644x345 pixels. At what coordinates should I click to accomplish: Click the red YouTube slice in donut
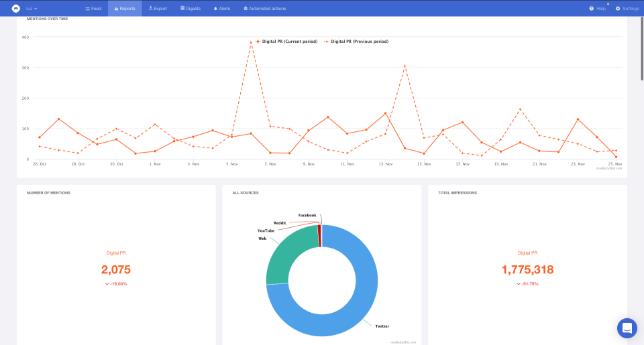(x=319, y=236)
